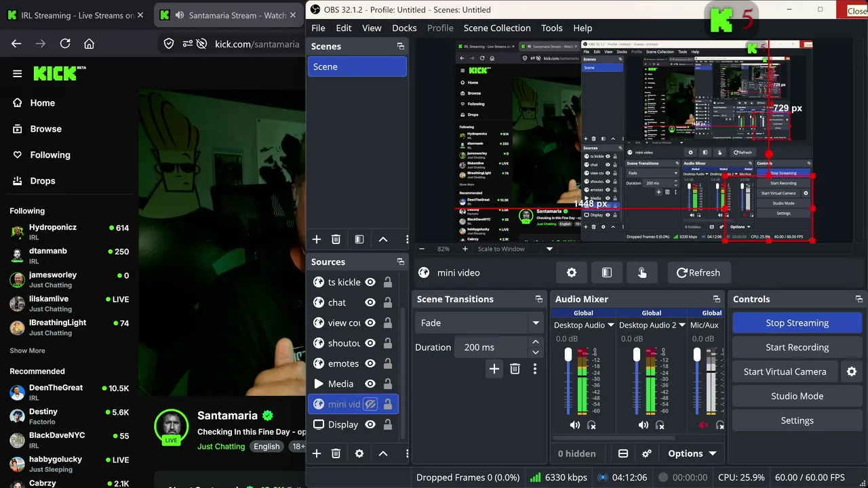Open source properties gear in Sources toolbar
Viewport: 868px width, 488px height.
tap(359, 453)
